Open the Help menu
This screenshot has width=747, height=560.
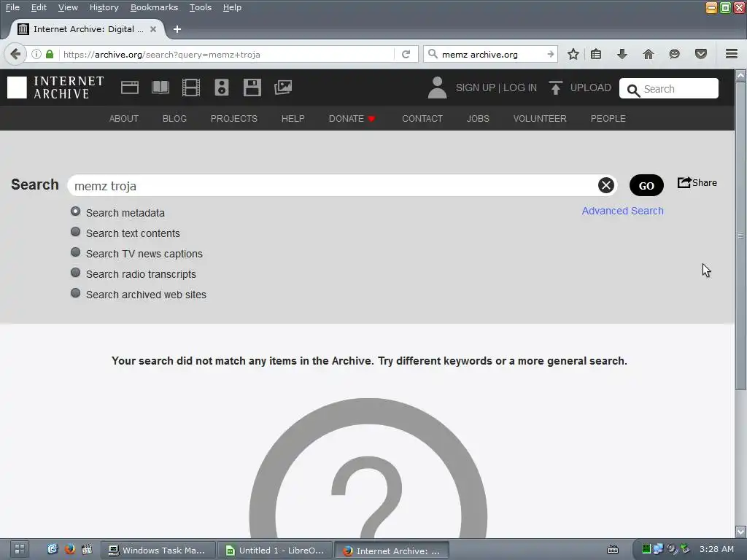point(232,7)
